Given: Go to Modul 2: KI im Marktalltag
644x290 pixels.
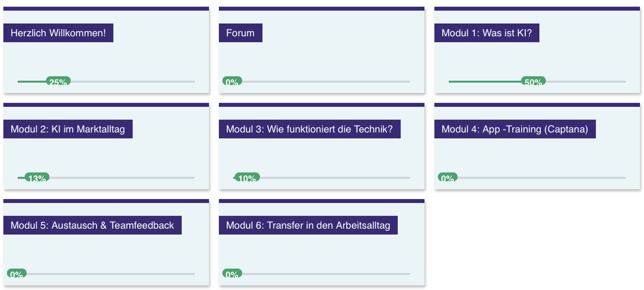Looking at the screenshot, I should pyautogui.click(x=68, y=130).
